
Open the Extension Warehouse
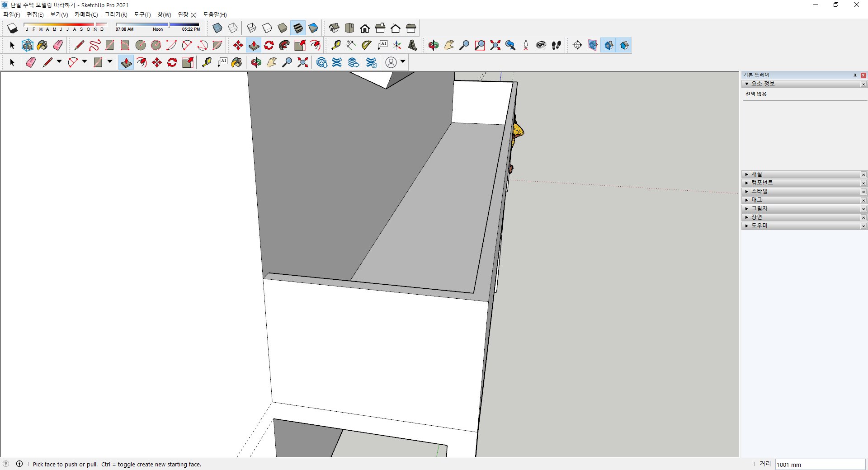pyautogui.click(x=337, y=62)
